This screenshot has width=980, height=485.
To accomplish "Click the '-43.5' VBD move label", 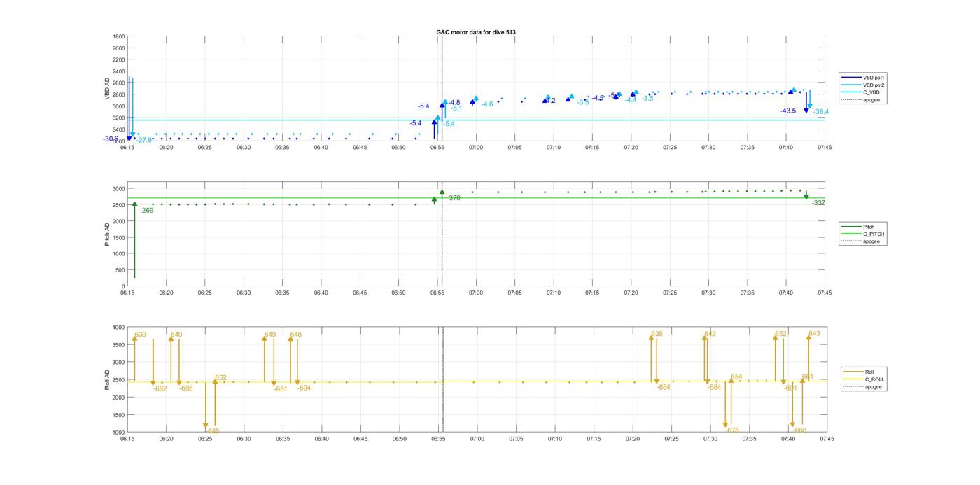I will 788,111.
